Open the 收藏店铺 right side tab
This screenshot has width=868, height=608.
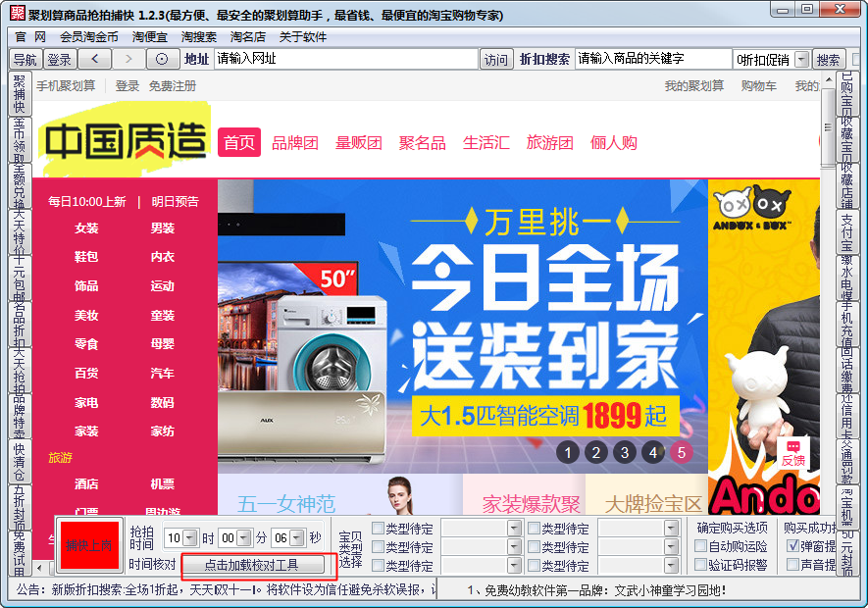click(847, 185)
